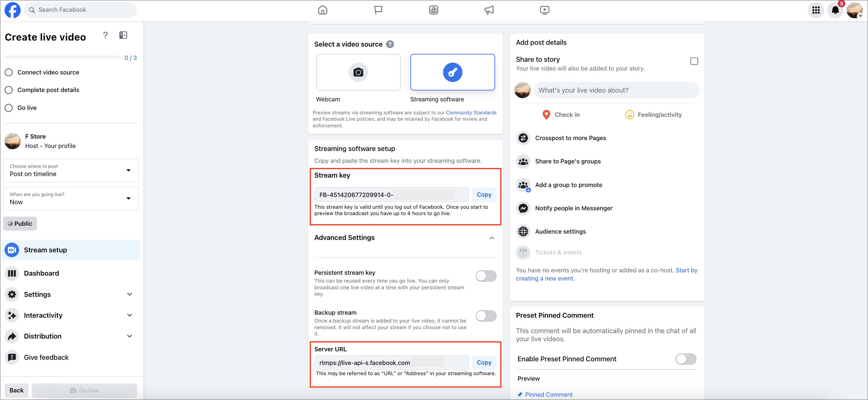Click the help icon beside video source
The width and height of the screenshot is (868, 400).
[390, 44]
